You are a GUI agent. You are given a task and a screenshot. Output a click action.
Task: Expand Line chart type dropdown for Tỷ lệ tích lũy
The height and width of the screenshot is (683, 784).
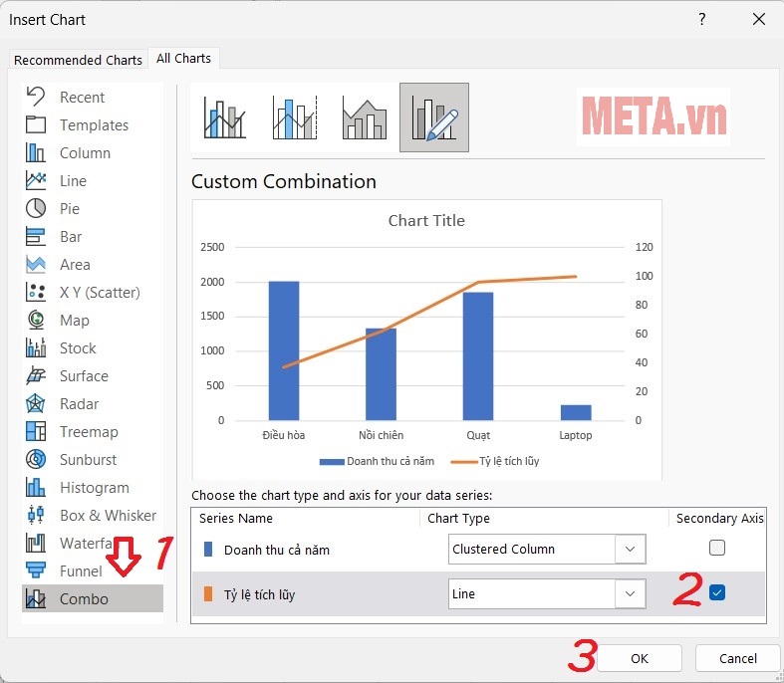click(x=630, y=594)
